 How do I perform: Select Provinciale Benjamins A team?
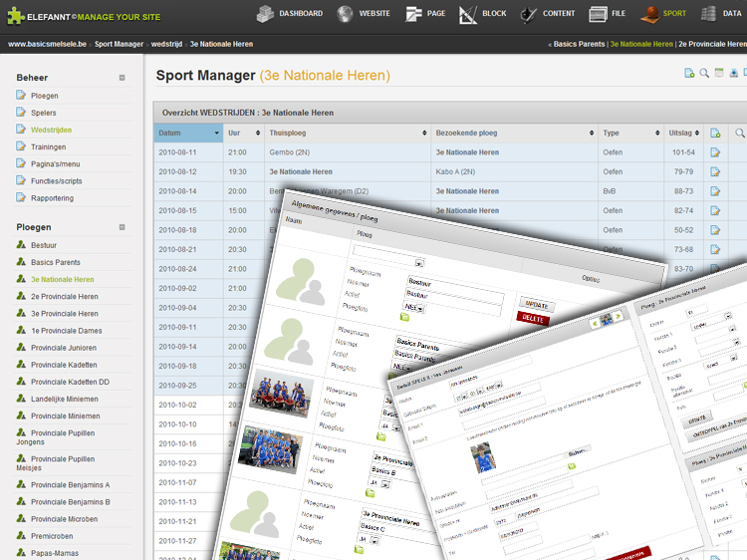(x=70, y=485)
